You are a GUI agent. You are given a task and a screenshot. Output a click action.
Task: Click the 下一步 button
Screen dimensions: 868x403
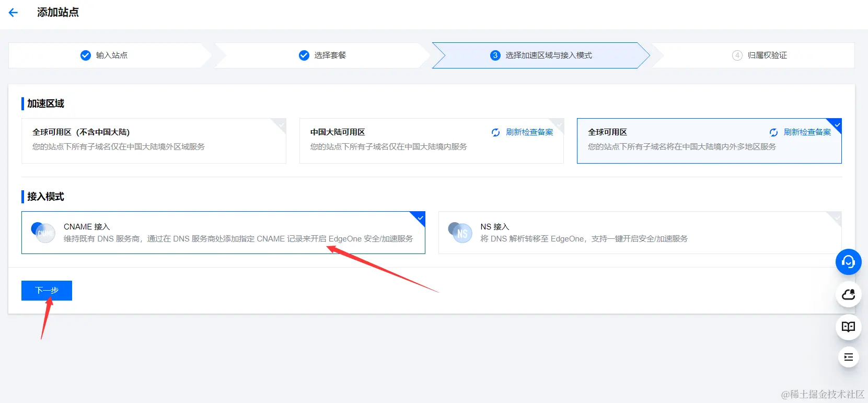coord(47,291)
